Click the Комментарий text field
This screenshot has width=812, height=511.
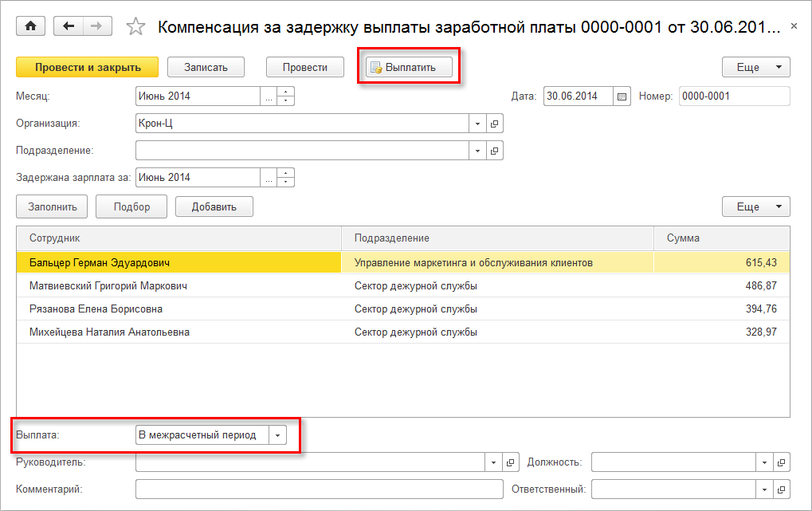pyautogui.click(x=319, y=489)
